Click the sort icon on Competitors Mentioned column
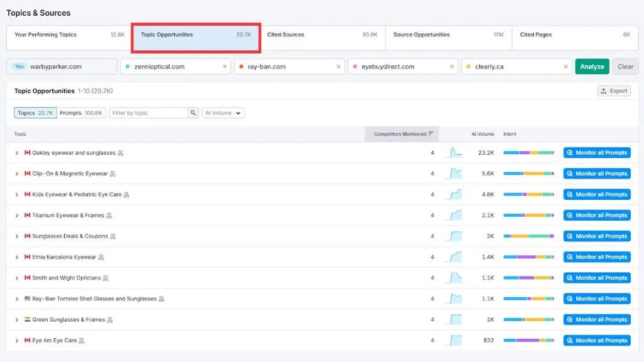The height and width of the screenshot is (362, 644). 431,134
